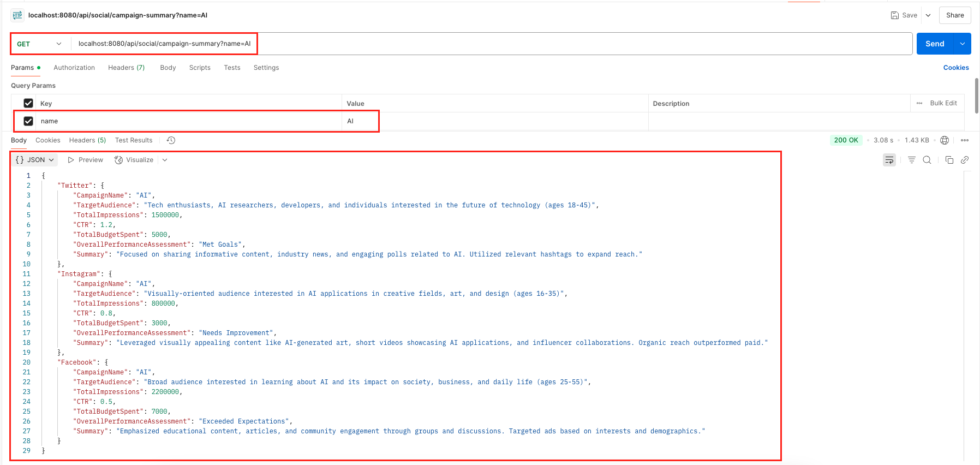This screenshot has height=465, width=980.
Task: Click "Met Goals" on line 8
Action: tap(220, 245)
